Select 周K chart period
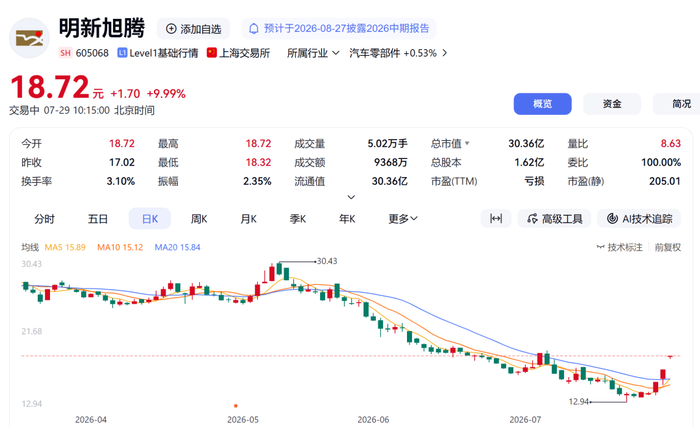The image size is (700, 427). click(199, 219)
